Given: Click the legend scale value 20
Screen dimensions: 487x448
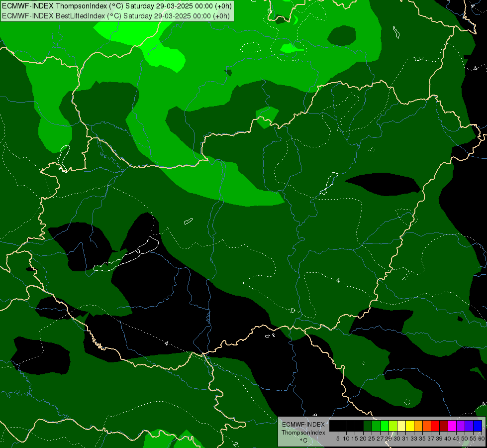Looking at the screenshot, I should pyautogui.click(x=363, y=439).
